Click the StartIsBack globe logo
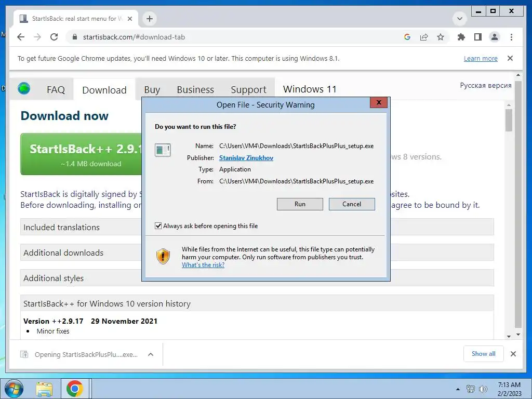532x399 pixels. tap(24, 88)
